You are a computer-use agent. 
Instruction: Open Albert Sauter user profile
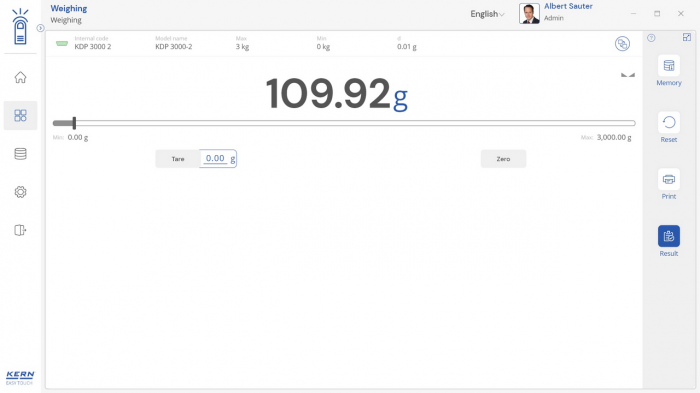pyautogui.click(x=556, y=13)
